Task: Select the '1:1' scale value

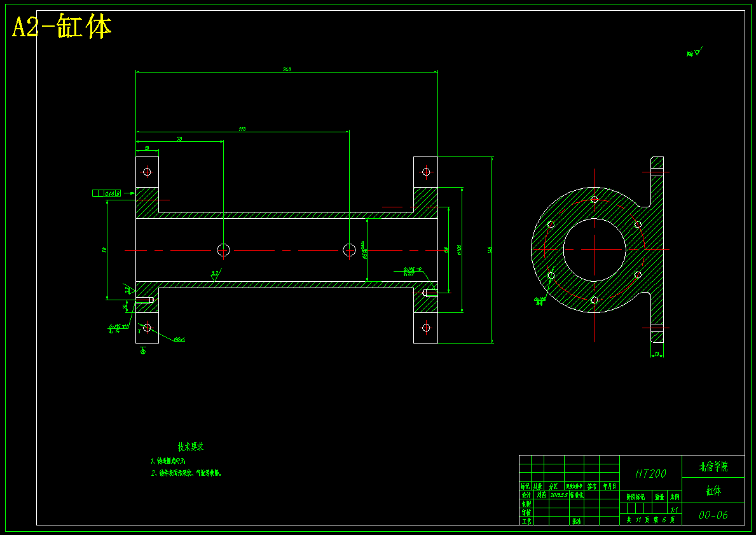Action: click(675, 510)
